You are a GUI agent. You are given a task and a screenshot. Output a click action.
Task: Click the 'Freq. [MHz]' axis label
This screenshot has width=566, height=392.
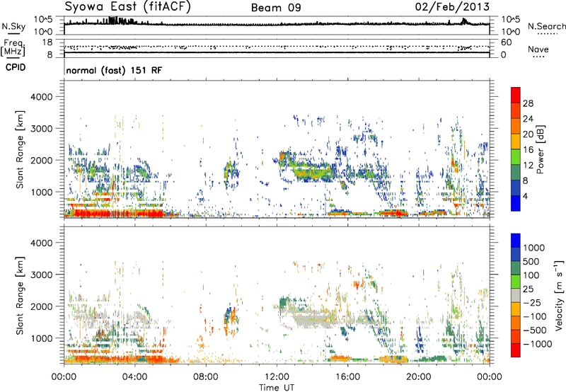pyautogui.click(x=13, y=47)
